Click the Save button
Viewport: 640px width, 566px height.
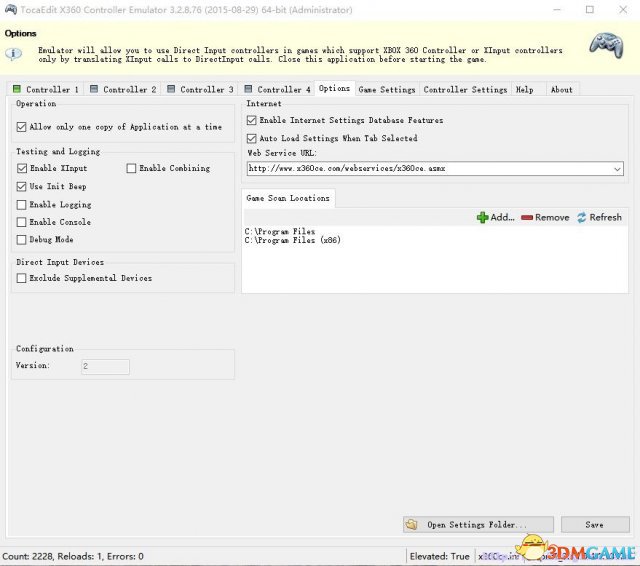(595, 524)
